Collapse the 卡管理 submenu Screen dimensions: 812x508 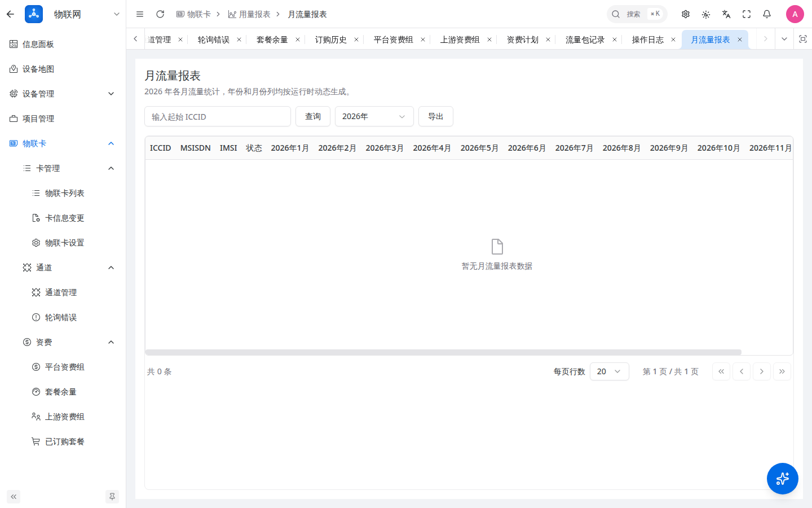point(63,168)
